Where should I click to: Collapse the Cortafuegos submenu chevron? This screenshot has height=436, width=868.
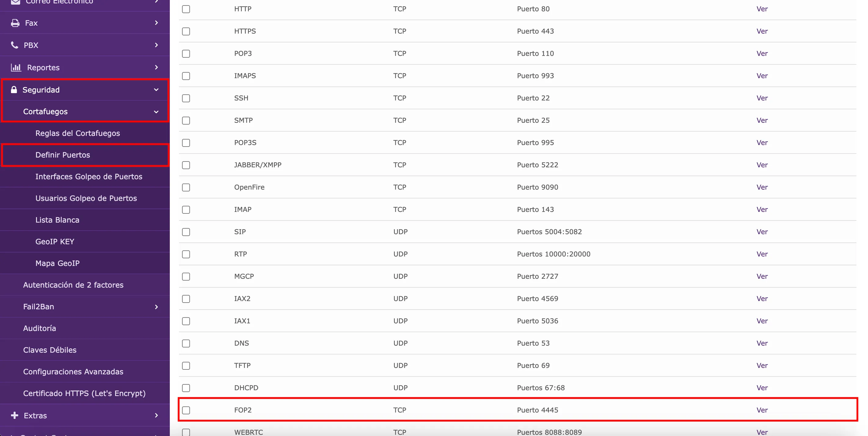[156, 111]
